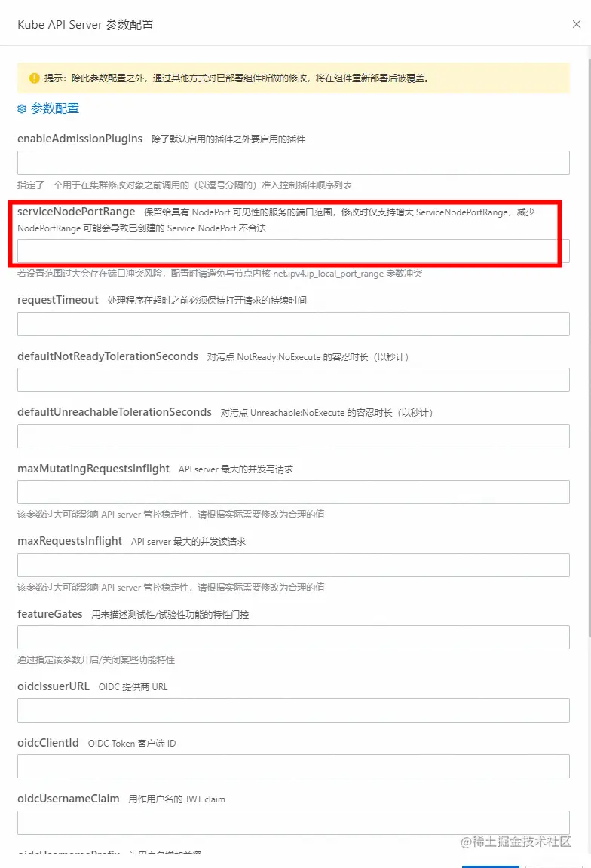Viewport: 591px width, 868px height.
Task: Focus the enableAdmissionPlugins input field
Action: pos(293,163)
